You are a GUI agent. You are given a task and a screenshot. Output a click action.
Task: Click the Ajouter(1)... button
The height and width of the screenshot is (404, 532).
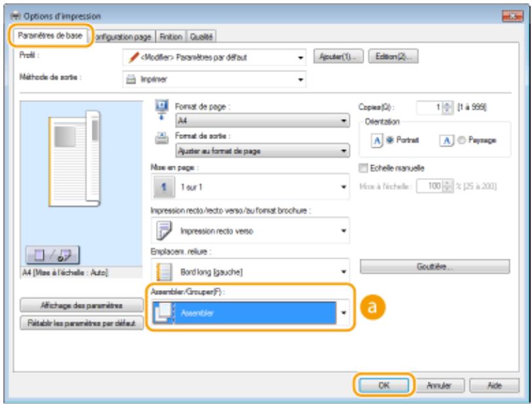coord(338,56)
